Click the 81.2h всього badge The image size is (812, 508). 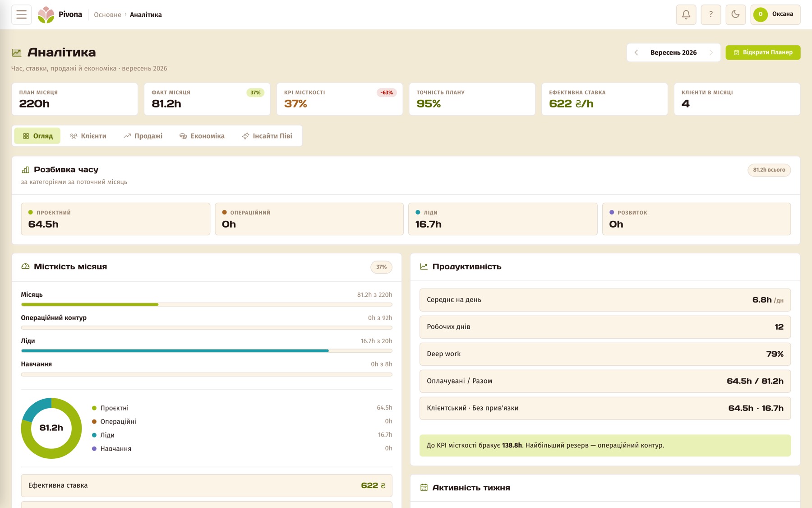pos(769,170)
